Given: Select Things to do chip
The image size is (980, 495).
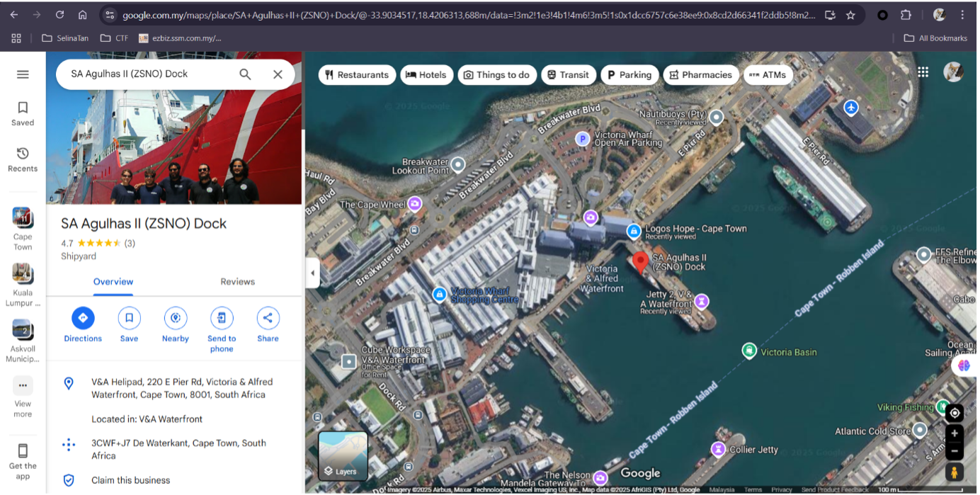Looking at the screenshot, I should coord(497,75).
